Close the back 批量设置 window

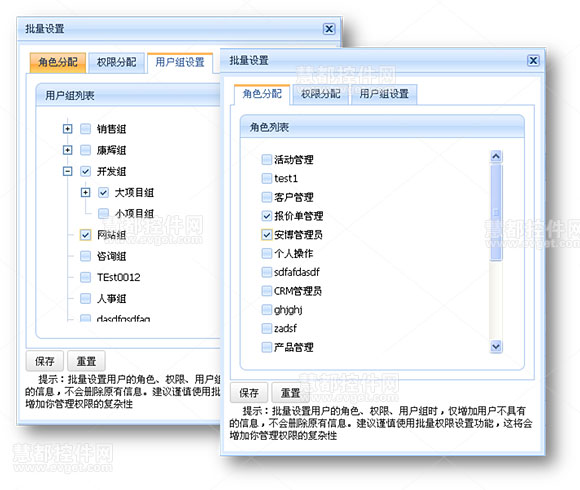(x=329, y=29)
